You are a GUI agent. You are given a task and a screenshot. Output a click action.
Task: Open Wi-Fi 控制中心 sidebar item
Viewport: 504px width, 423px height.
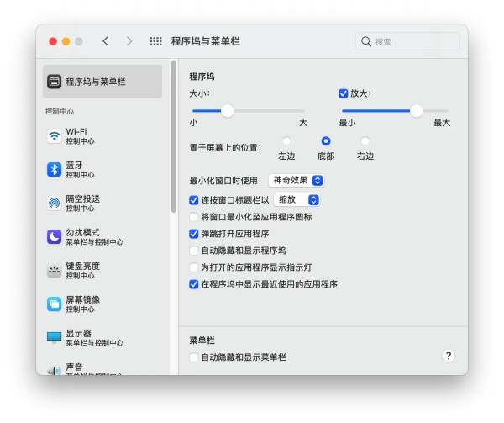coord(104,136)
